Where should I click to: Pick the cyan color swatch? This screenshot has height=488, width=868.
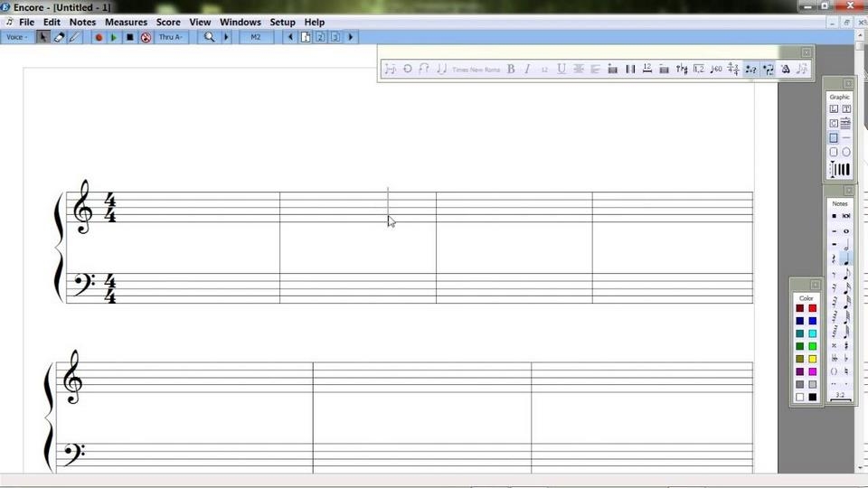click(812, 333)
